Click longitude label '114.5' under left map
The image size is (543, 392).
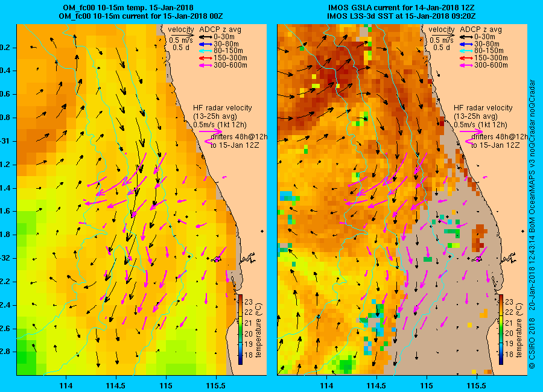coord(116,385)
